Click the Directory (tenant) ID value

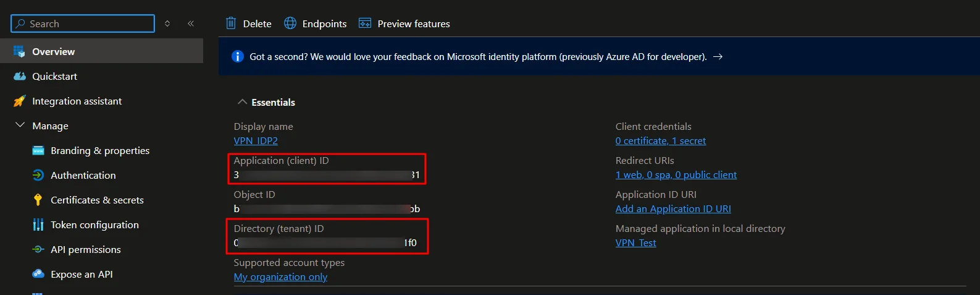(325, 243)
